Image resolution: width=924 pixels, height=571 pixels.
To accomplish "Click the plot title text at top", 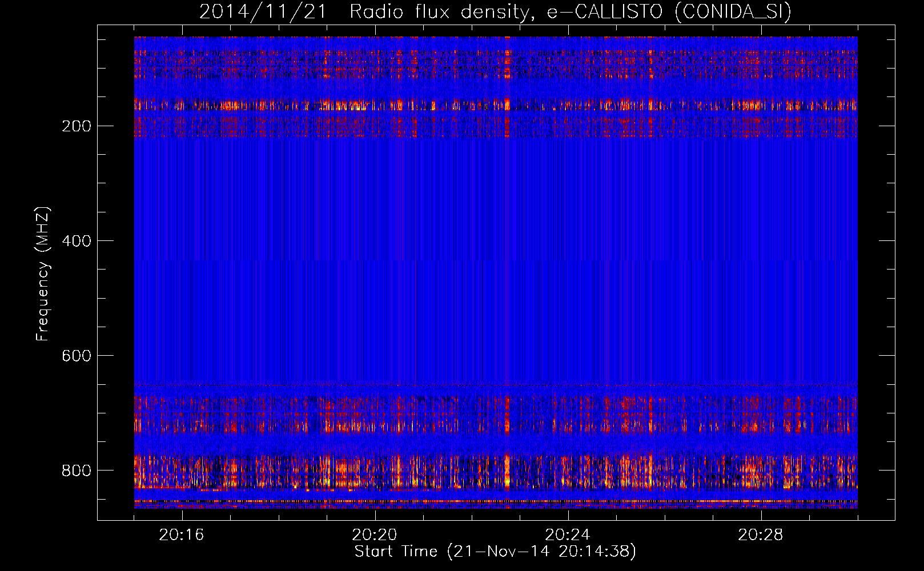I will point(495,11).
